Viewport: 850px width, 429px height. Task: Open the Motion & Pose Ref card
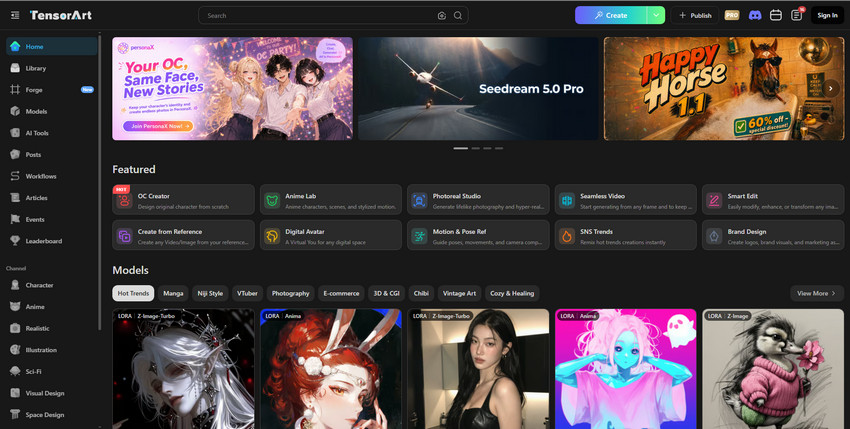(478, 235)
